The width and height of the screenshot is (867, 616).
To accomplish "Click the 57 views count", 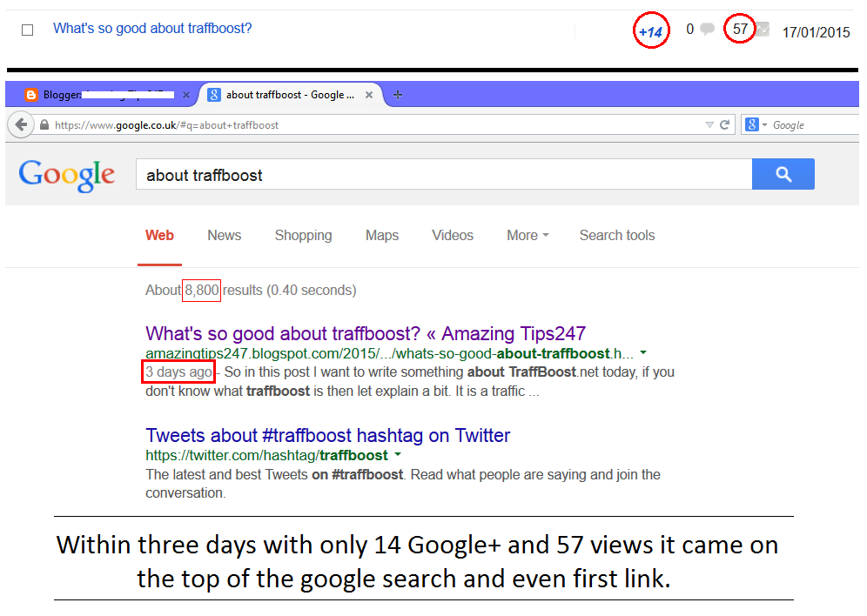I will point(741,29).
